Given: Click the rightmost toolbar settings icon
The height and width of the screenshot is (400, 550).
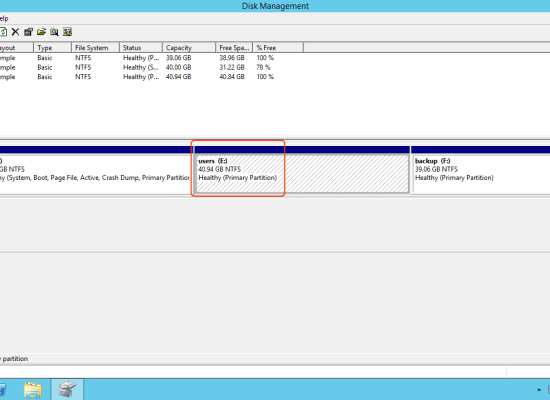Looking at the screenshot, I should coord(67,32).
